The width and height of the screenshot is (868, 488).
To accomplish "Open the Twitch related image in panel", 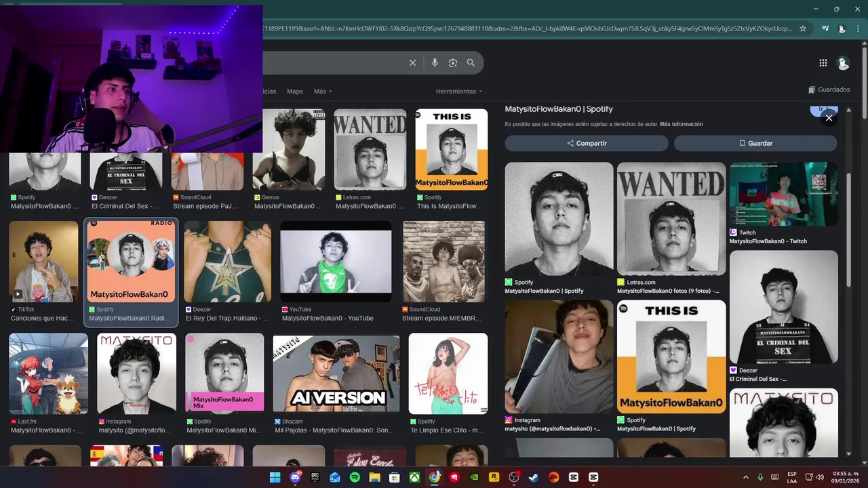I will tap(784, 194).
